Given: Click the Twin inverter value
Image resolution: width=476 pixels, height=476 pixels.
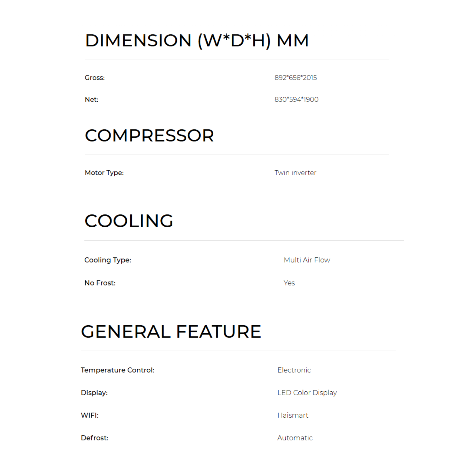Looking at the screenshot, I should pyautogui.click(x=295, y=173).
